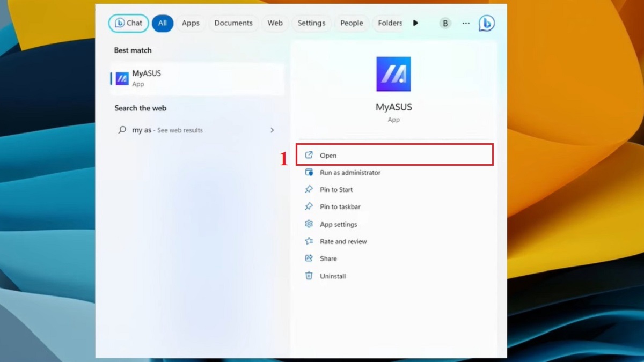
Task: Click the Rate and review star icon
Action: [309, 241]
